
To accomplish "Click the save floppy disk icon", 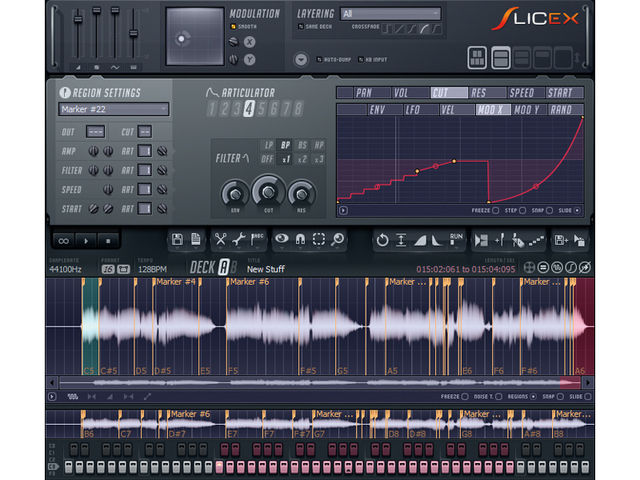I will pos(177,239).
